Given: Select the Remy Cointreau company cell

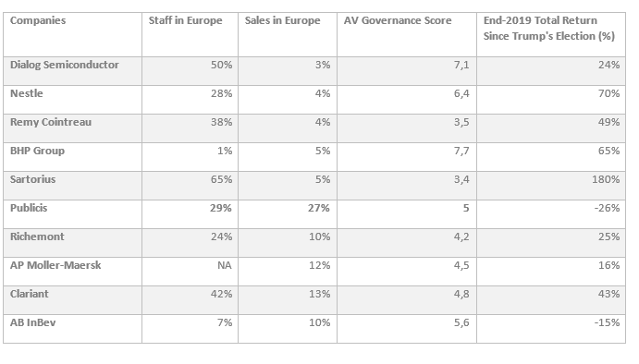Looking at the screenshot, I should click(72, 128).
